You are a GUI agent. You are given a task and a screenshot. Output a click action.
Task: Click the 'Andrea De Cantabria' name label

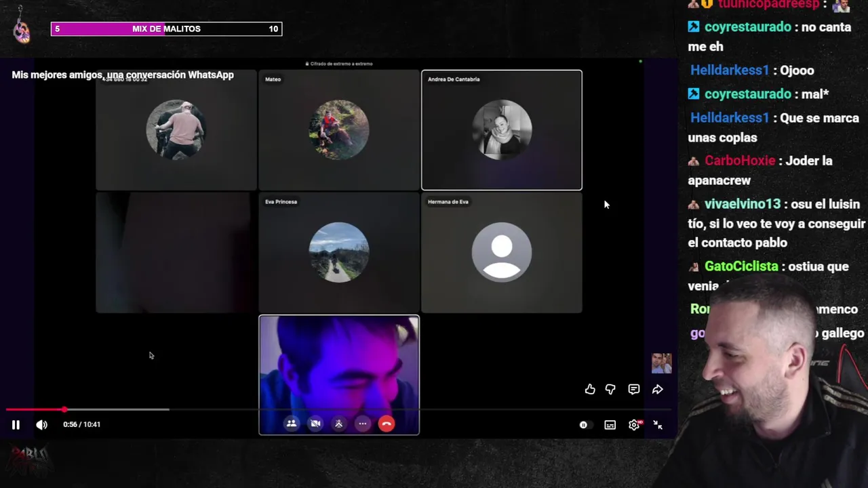pyautogui.click(x=454, y=79)
